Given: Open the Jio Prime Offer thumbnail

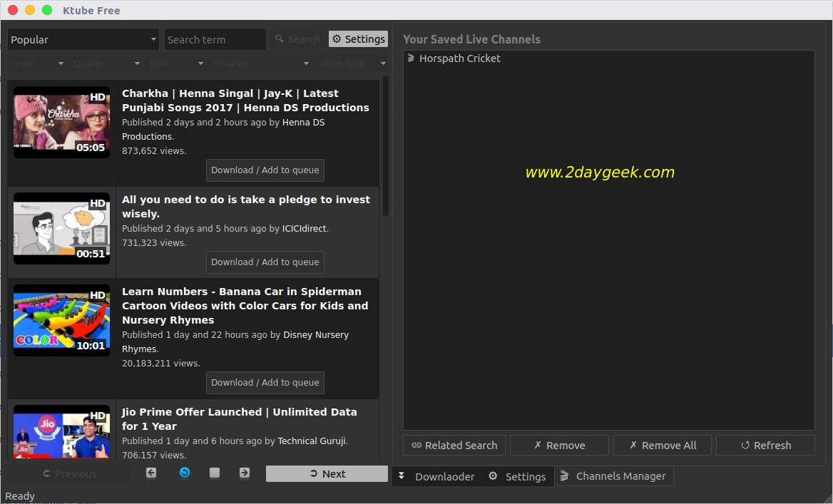Looking at the screenshot, I should pos(61,432).
